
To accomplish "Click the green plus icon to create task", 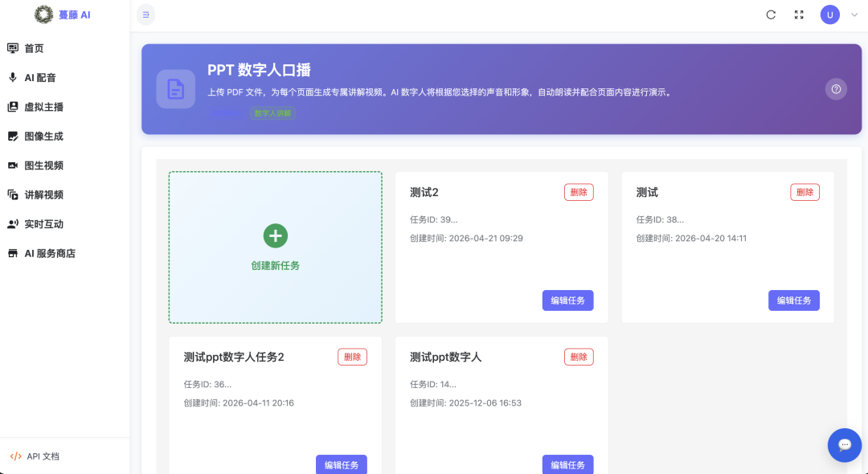I will [275, 235].
